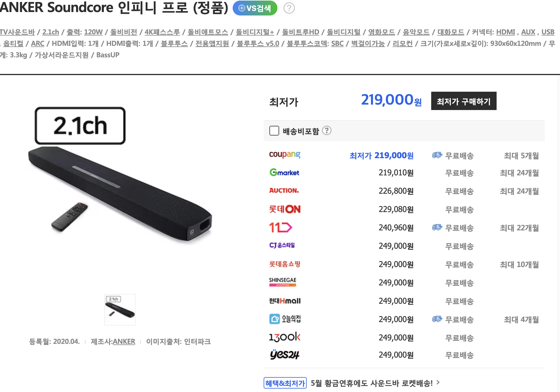Screen dimensions: 560x392
Task: Open the 롯데ON store logo
Action: tap(285, 209)
